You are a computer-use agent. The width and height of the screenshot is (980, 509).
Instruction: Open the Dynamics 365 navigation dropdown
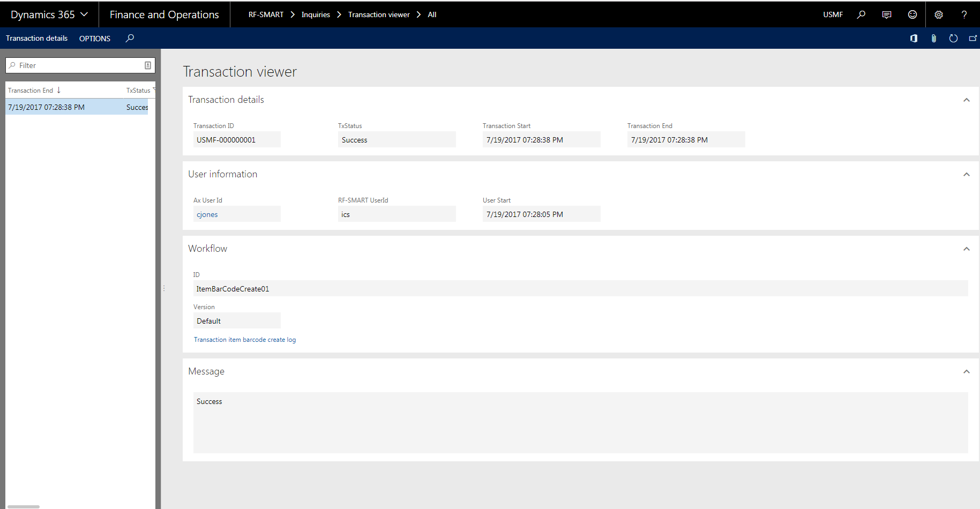(x=49, y=14)
